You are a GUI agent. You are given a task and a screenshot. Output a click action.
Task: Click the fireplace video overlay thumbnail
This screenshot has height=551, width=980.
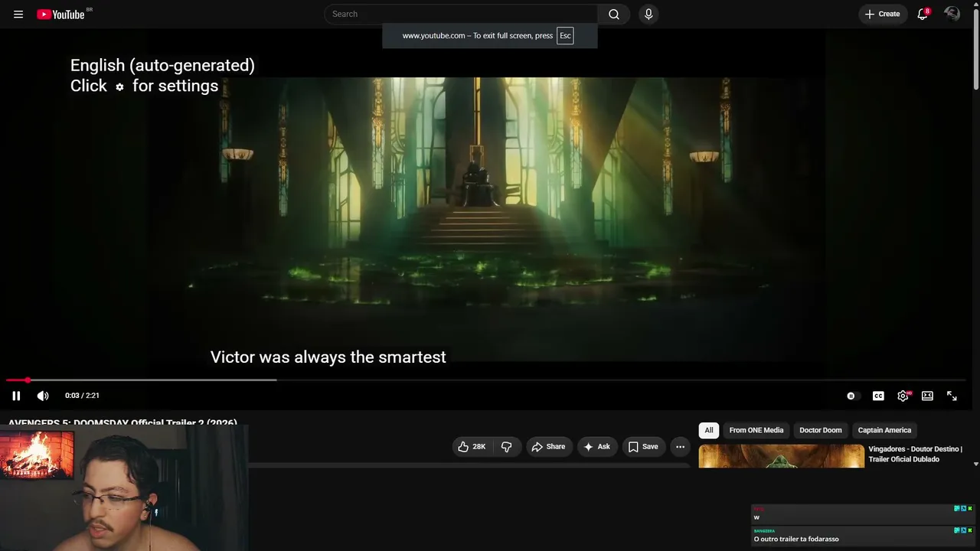tap(37, 455)
